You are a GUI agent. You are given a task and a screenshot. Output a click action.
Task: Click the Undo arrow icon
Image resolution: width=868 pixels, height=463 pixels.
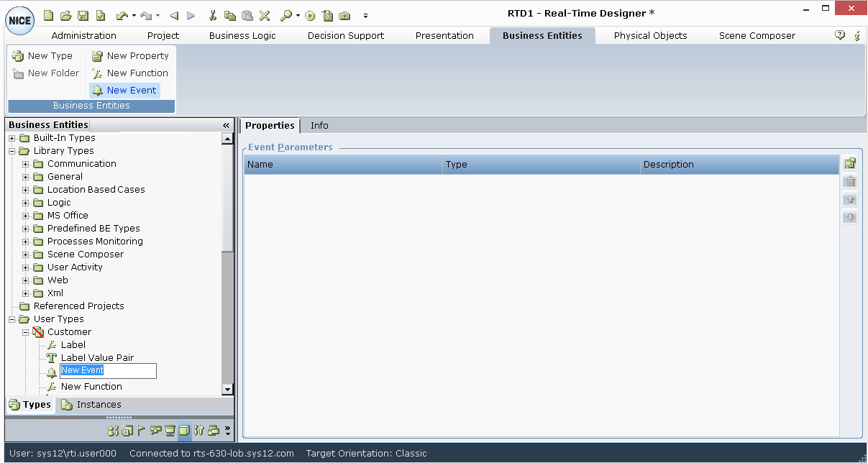(x=122, y=15)
